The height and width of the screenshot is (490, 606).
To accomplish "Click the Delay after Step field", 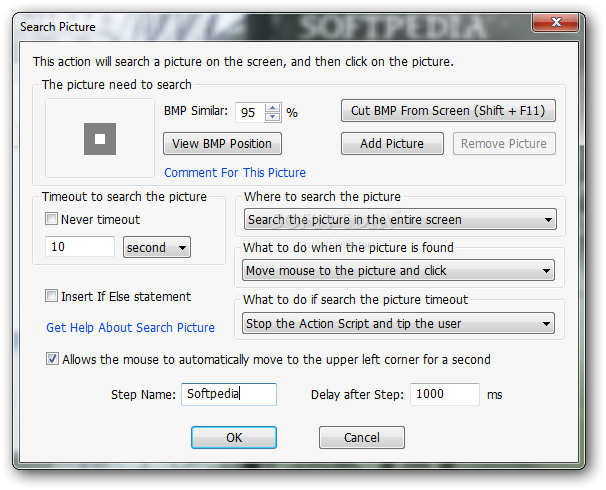I will 445,394.
